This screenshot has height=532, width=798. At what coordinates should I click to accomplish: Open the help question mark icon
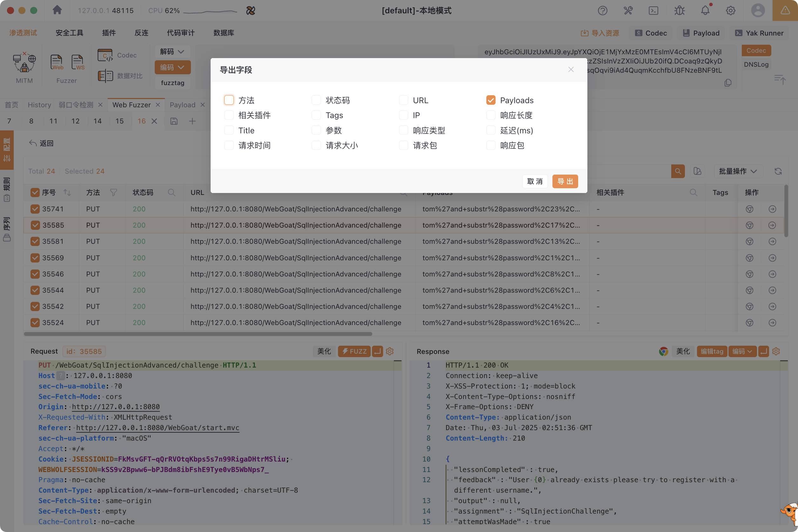[602, 10]
